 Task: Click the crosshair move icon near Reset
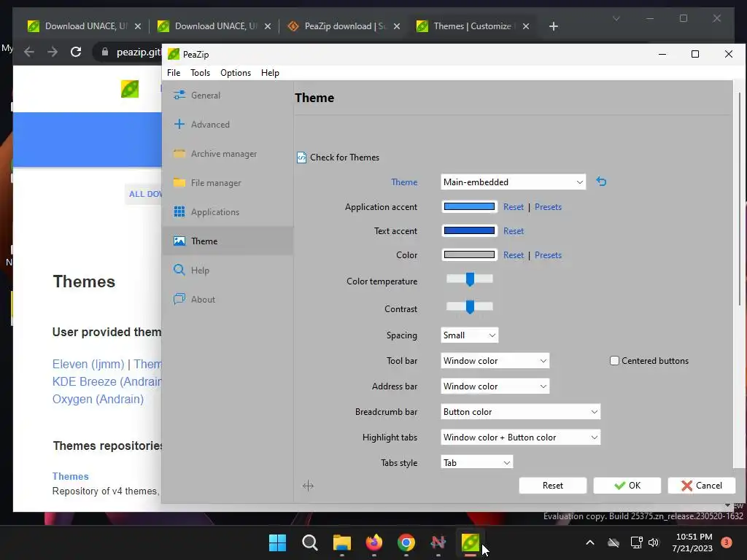coord(308,486)
